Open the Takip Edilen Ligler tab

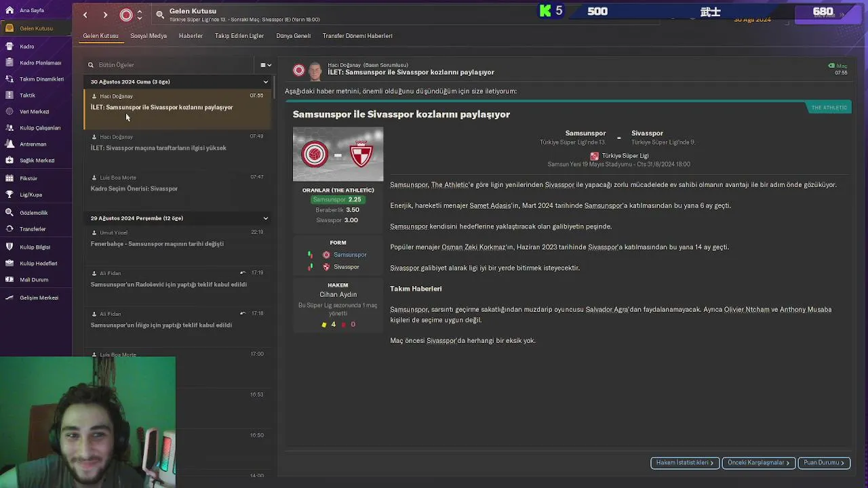click(x=239, y=36)
